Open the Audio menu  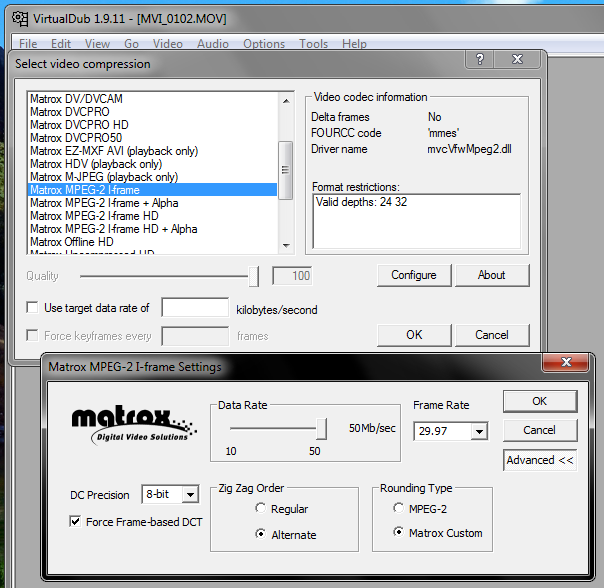pyautogui.click(x=213, y=44)
